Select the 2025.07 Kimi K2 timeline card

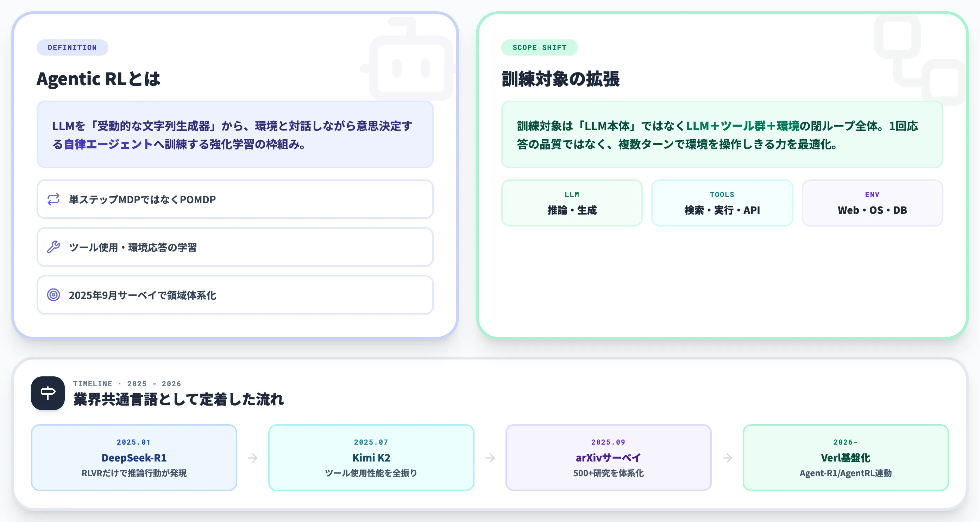click(371, 458)
